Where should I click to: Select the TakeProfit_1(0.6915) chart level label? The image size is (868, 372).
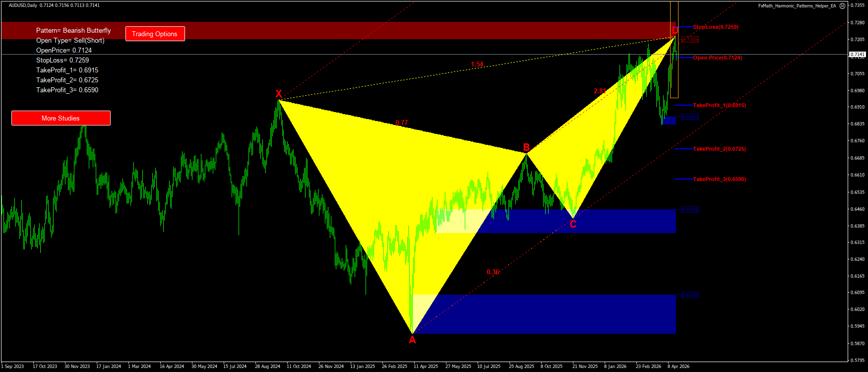pos(719,105)
